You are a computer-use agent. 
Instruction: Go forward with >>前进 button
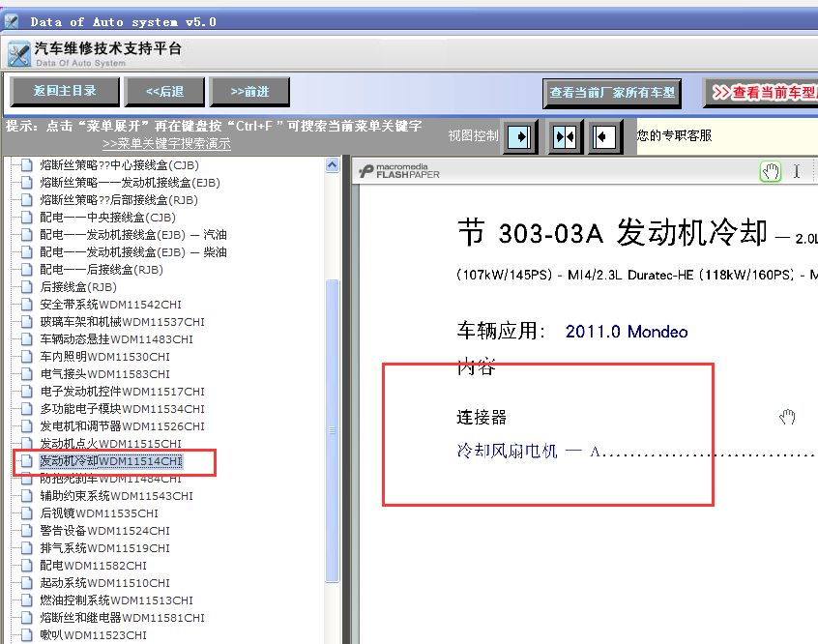[x=249, y=91]
